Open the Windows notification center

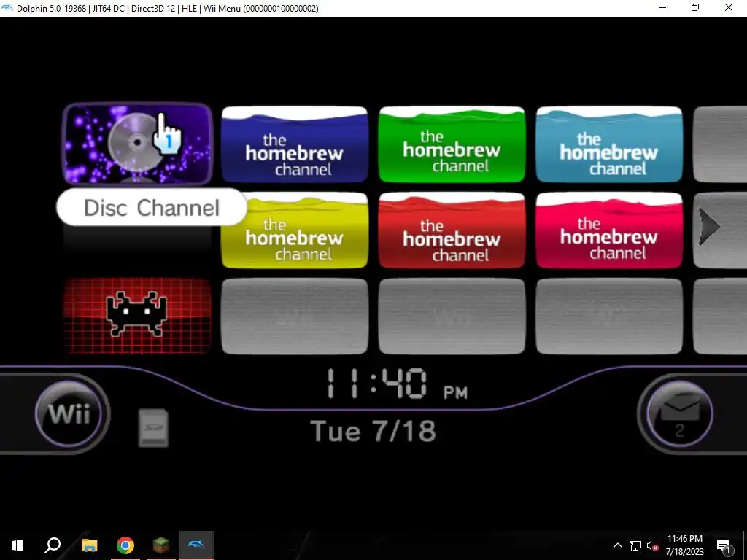click(724, 545)
